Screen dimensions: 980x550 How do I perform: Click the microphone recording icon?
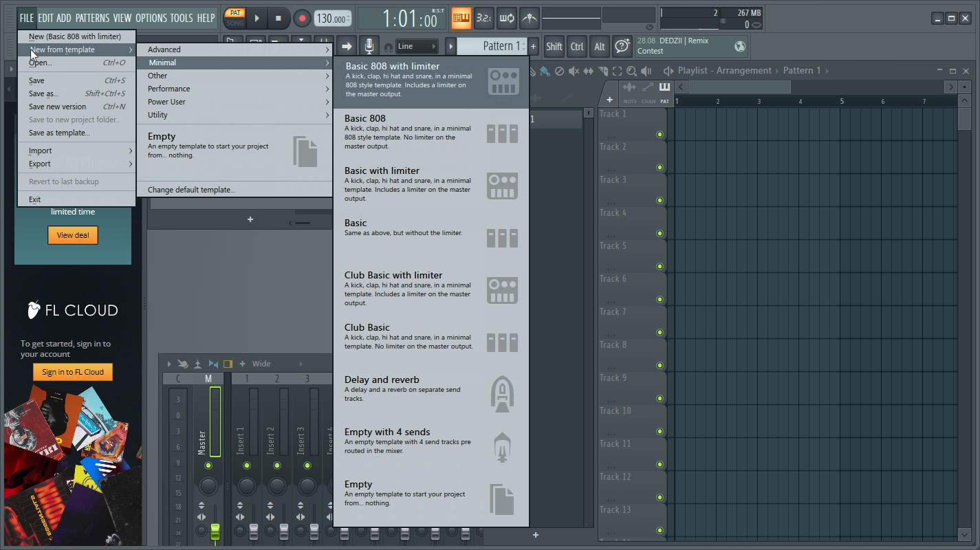tap(369, 46)
